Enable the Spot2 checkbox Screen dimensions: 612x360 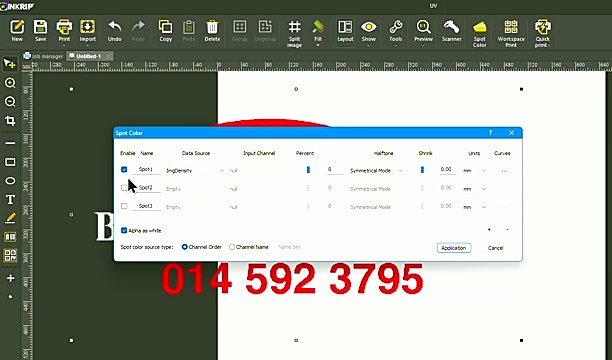[124, 188]
